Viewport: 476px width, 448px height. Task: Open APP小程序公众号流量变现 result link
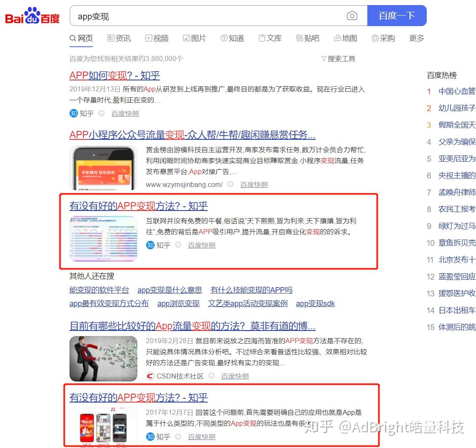coord(192,134)
